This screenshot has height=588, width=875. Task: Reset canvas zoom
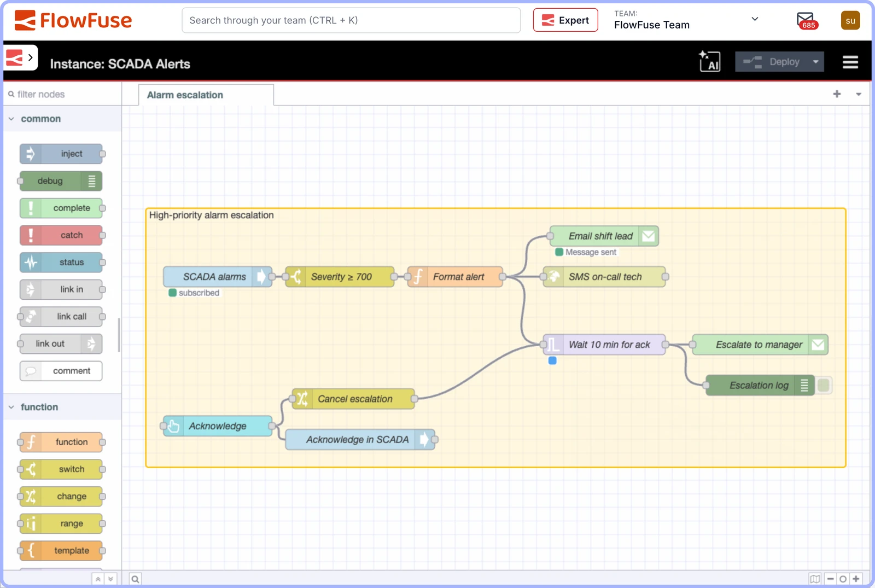[843, 579]
